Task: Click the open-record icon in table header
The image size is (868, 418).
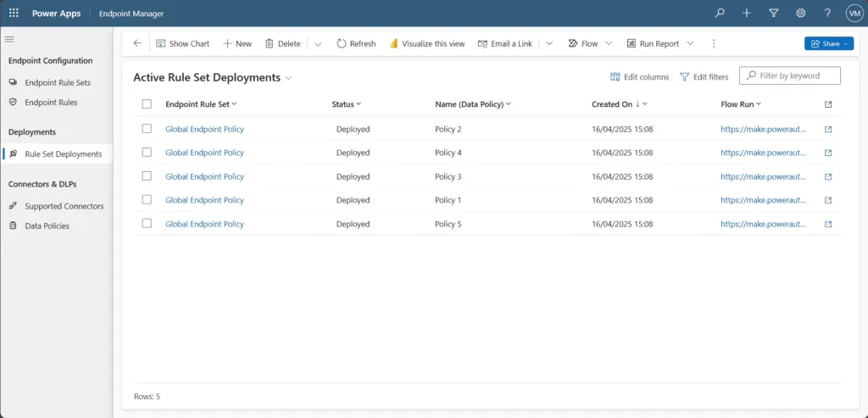Action: click(828, 104)
